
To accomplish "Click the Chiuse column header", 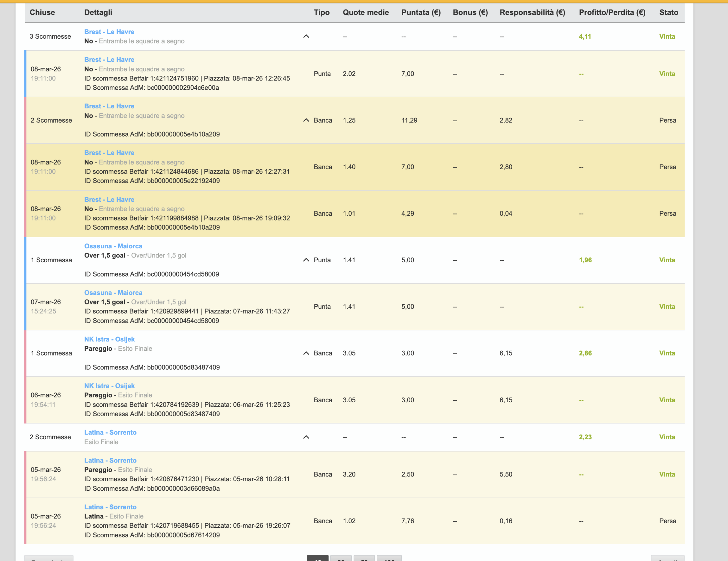I will (x=42, y=12).
